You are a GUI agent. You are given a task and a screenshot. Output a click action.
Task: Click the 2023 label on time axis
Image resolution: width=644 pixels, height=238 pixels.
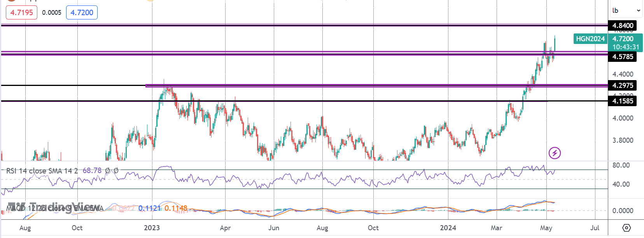point(152,228)
